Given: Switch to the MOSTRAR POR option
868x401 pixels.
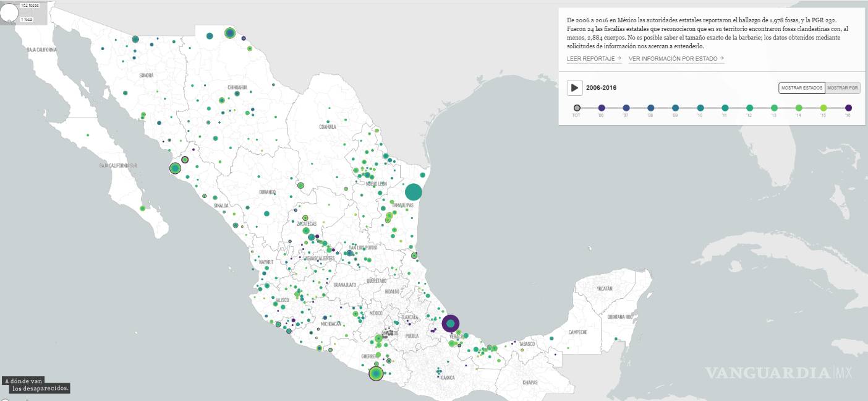Looking at the screenshot, I should click(x=843, y=88).
